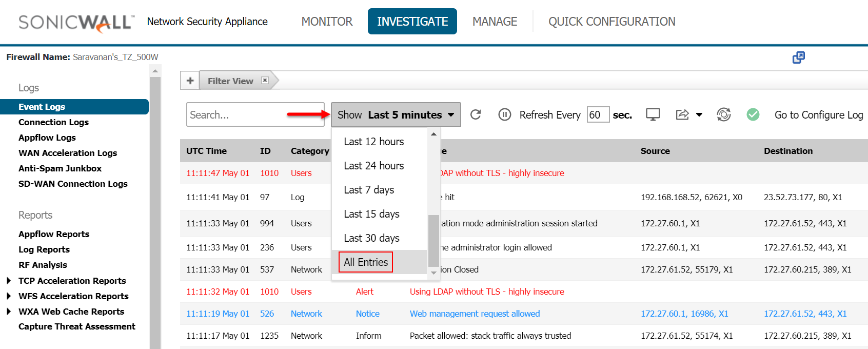Click the refresh logs icon
Screen dimensions: 868x349
476,114
